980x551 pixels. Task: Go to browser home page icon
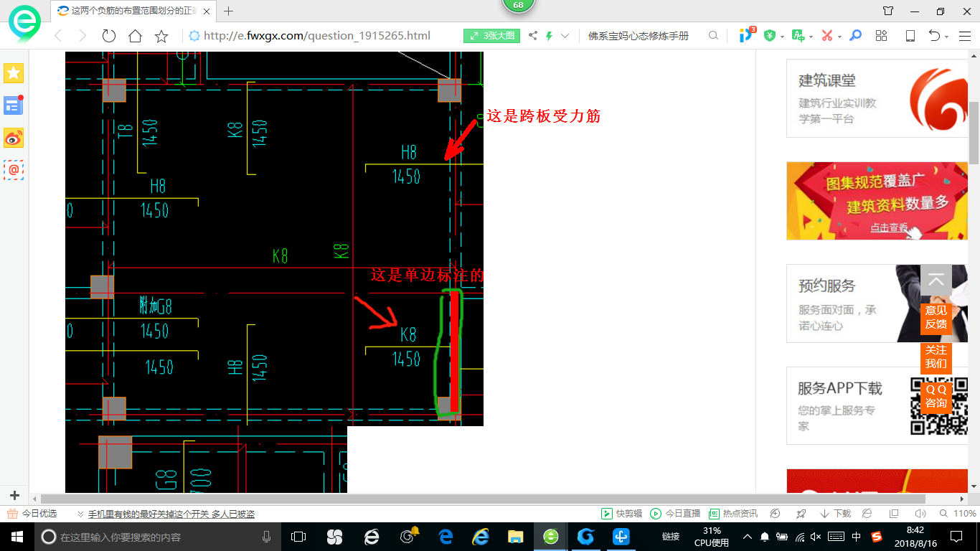pos(135,36)
